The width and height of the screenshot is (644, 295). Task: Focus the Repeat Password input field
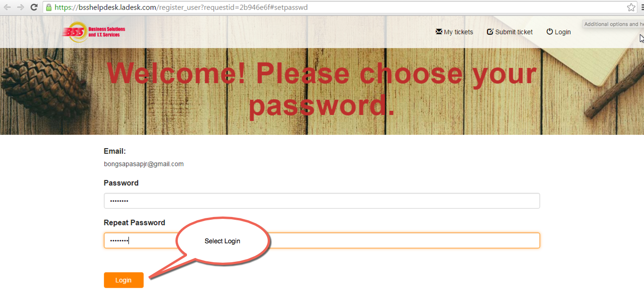coord(322,241)
